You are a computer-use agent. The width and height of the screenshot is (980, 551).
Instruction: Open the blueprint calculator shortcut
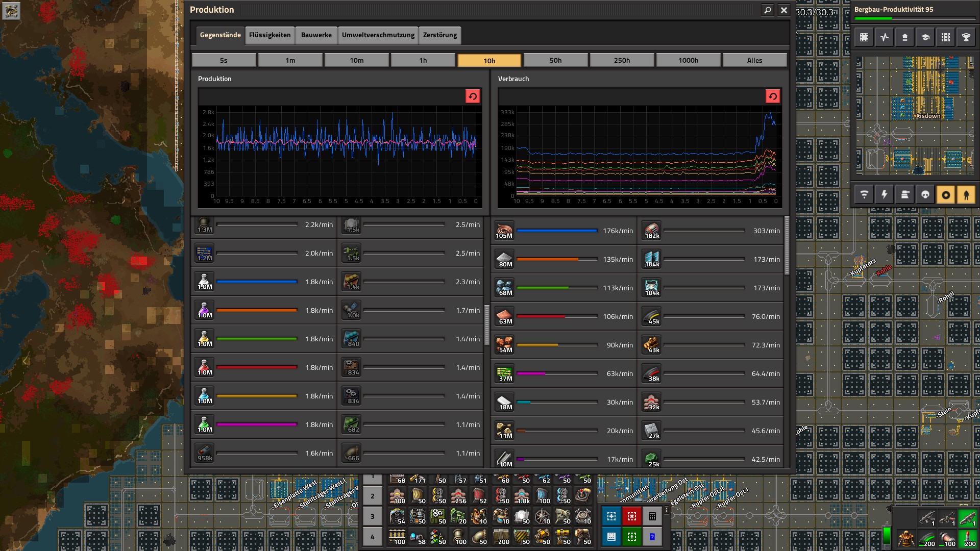652,516
